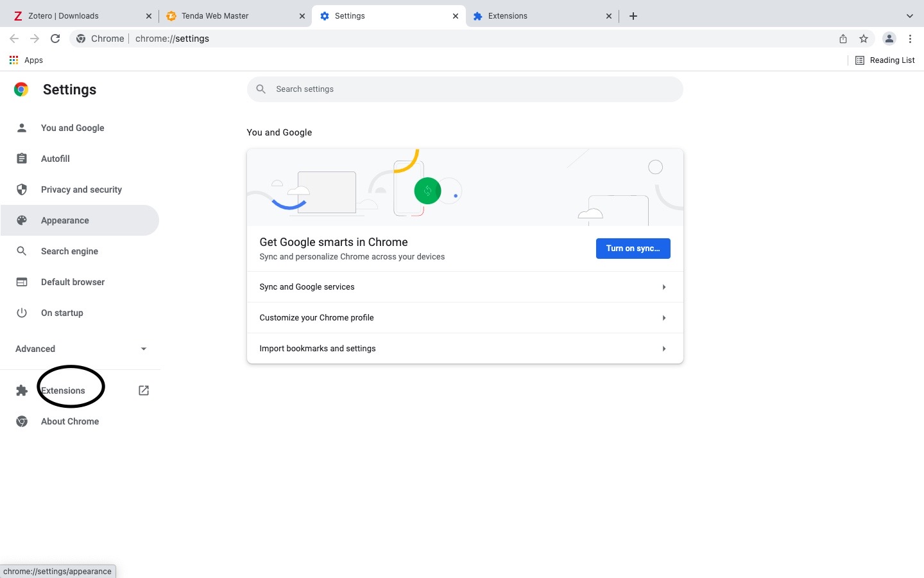Open the tab search dropdown arrow
Screen dimensions: 924x578
[x=909, y=16]
